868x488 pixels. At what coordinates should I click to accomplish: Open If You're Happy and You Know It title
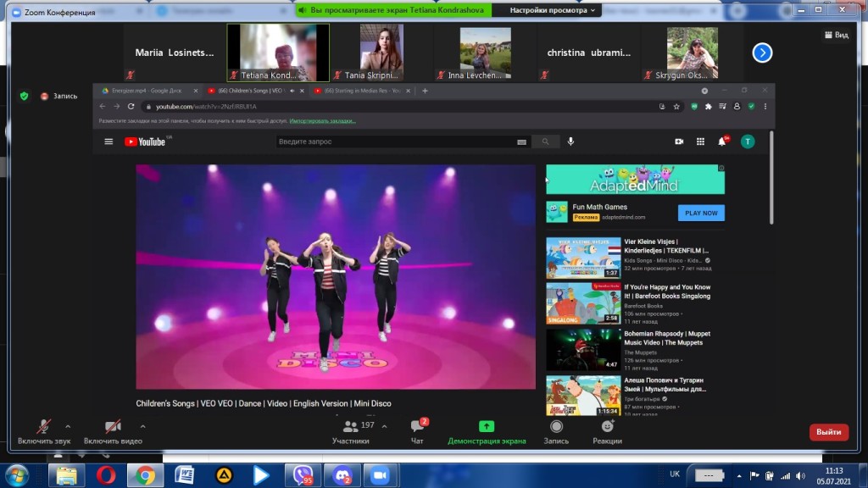[x=667, y=291]
